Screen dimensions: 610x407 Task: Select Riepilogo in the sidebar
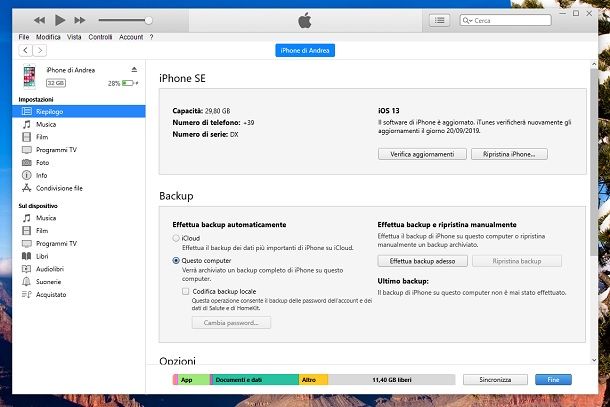pyautogui.click(x=79, y=111)
